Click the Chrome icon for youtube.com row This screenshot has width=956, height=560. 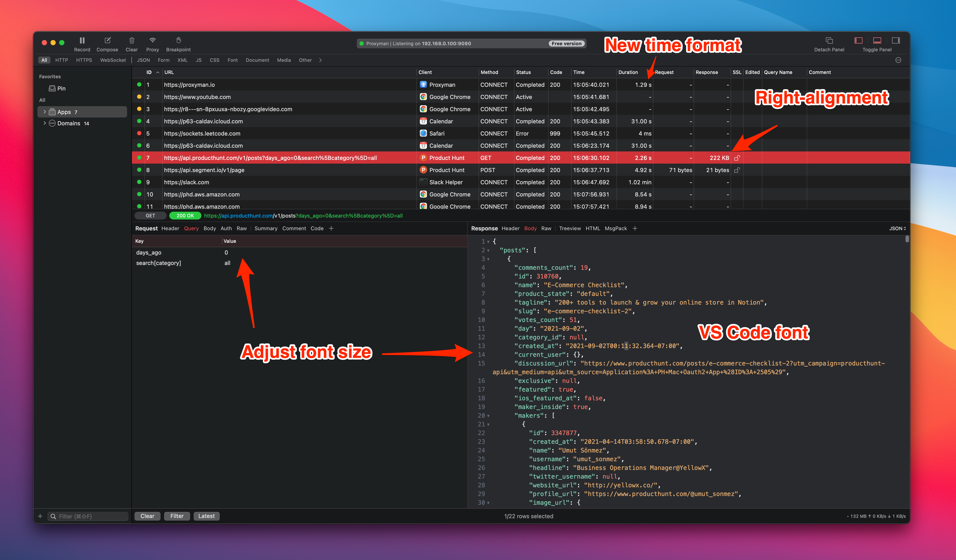(x=423, y=97)
